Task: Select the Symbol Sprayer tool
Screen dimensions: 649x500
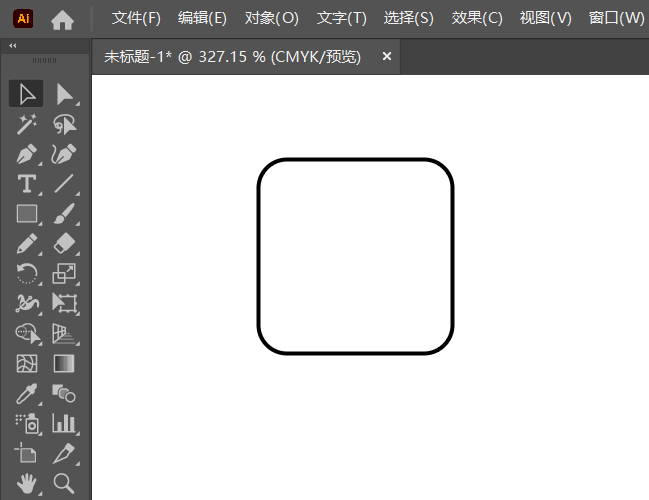Action: tap(27, 423)
